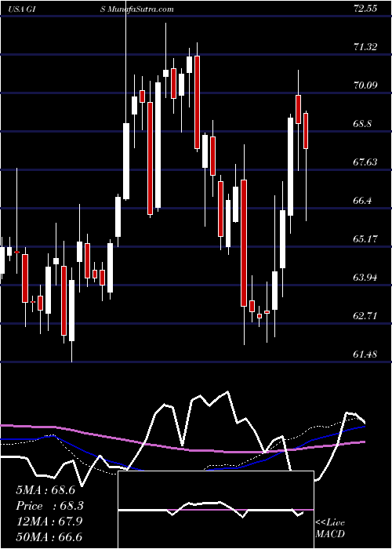Click the 68.8 price axis label
392x549 pixels.
362,124
